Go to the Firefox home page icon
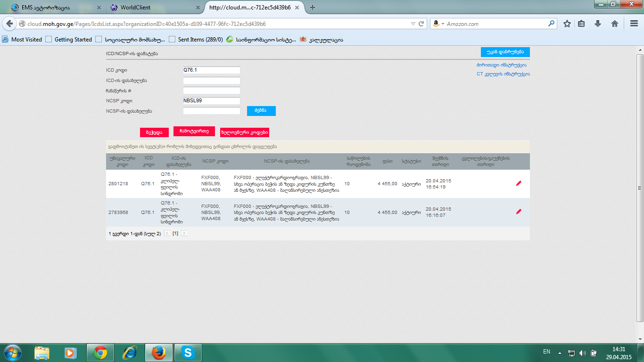 [x=614, y=24]
